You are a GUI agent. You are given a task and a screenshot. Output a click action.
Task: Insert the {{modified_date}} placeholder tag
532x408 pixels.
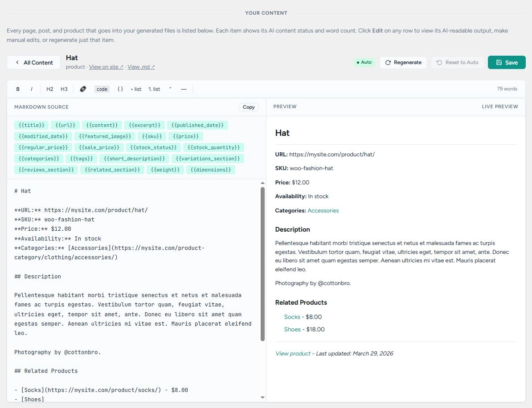click(43, 136)
